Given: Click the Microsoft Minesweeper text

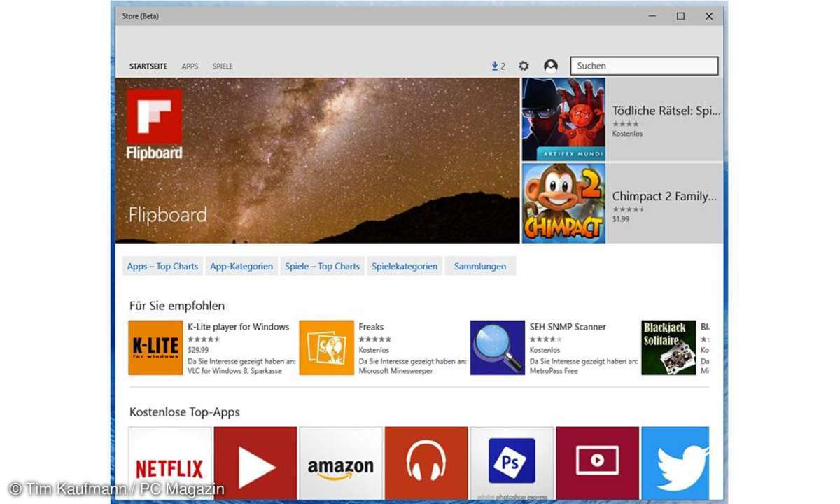Looking at the screenshot, I should click(x=395, y=371).
